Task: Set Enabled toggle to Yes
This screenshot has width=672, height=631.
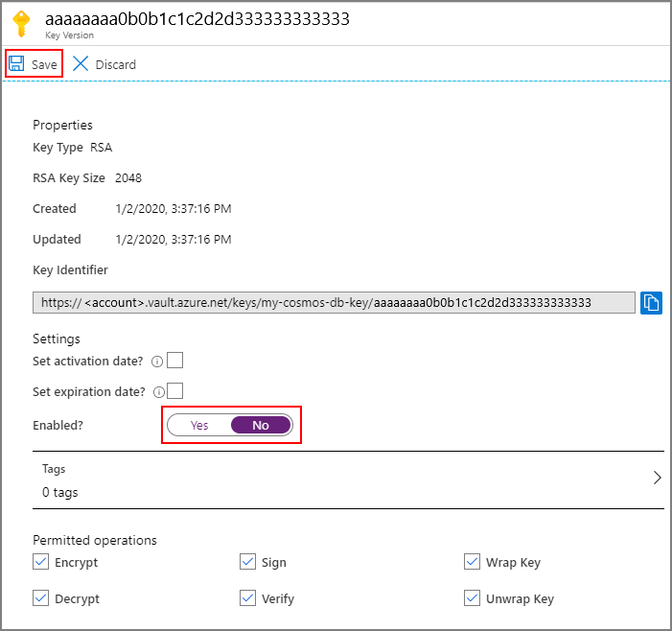Action: [199, 425]
